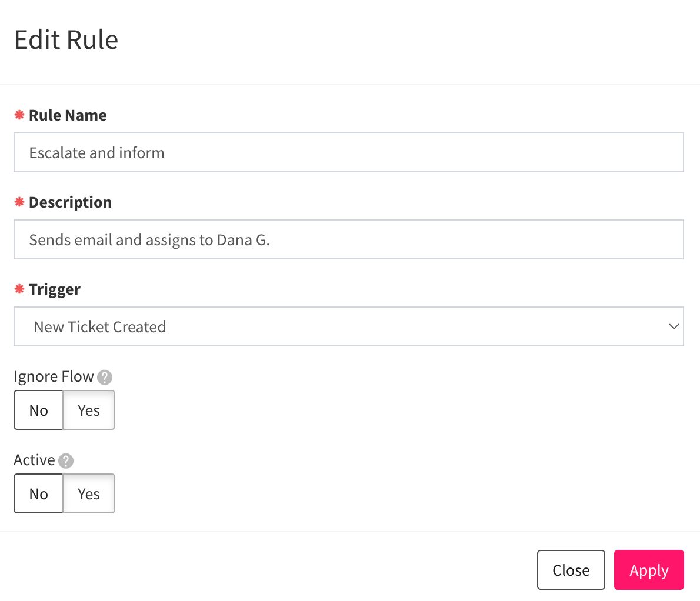Set Active to No
700x601 pixels.
(38, 493)
